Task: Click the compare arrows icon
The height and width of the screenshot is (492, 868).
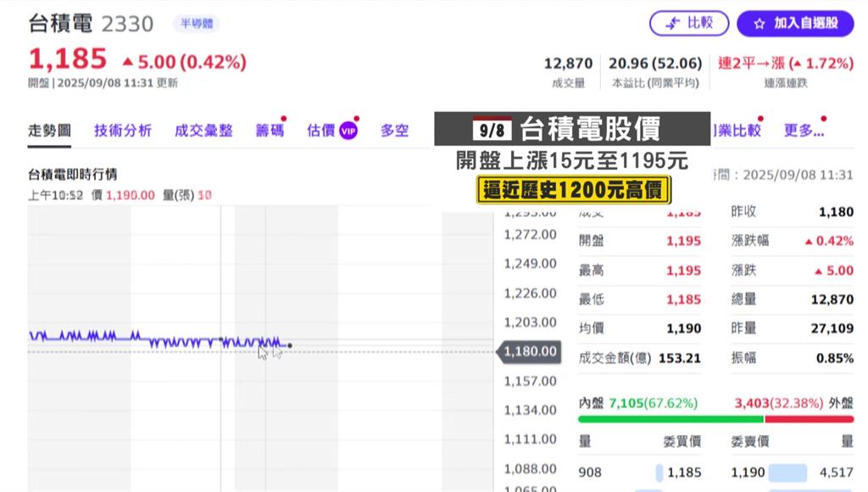Action: point(672,23)
